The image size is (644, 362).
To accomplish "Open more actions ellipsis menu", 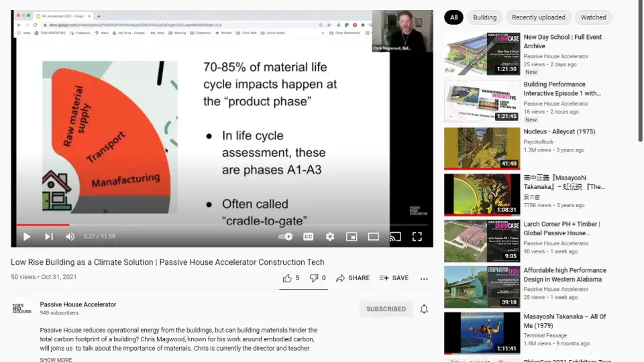I will tap(424, 279).
